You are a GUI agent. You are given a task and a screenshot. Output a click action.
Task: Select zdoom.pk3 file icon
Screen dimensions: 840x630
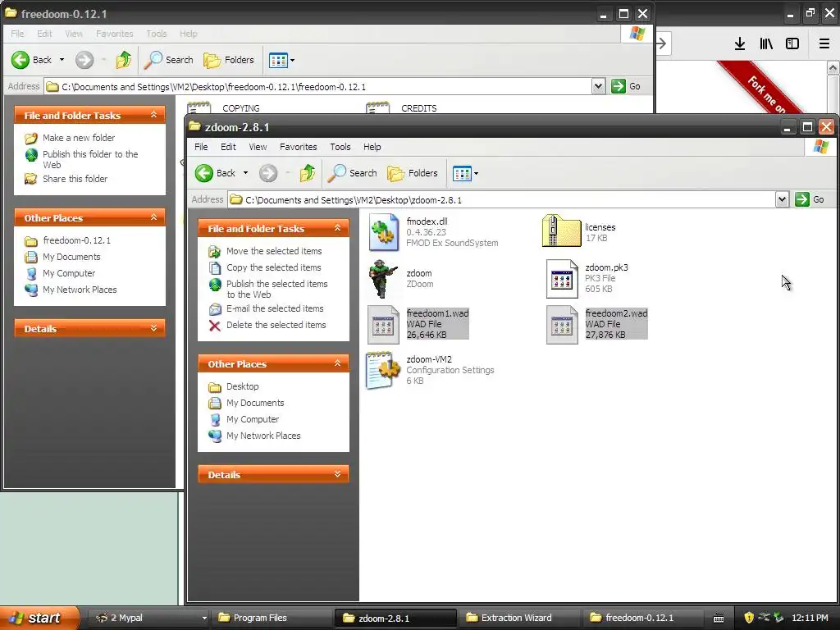[x=561, y=279]
